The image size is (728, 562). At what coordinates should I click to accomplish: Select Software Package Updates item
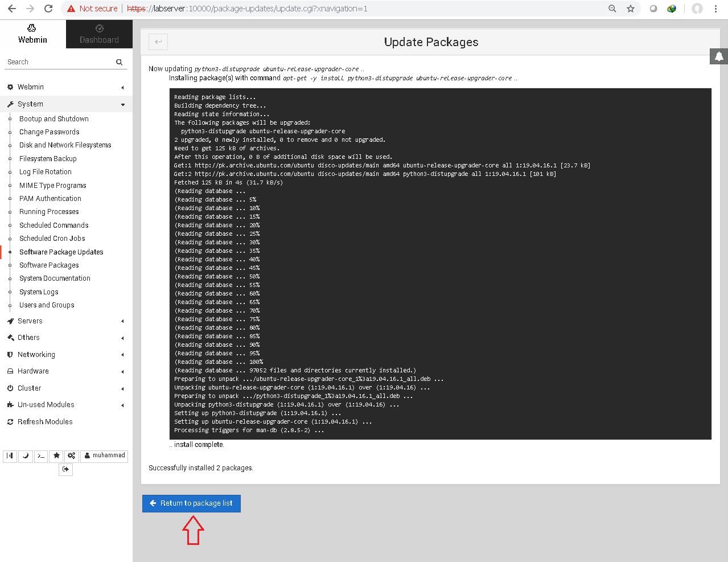click(x=61, y=252)
